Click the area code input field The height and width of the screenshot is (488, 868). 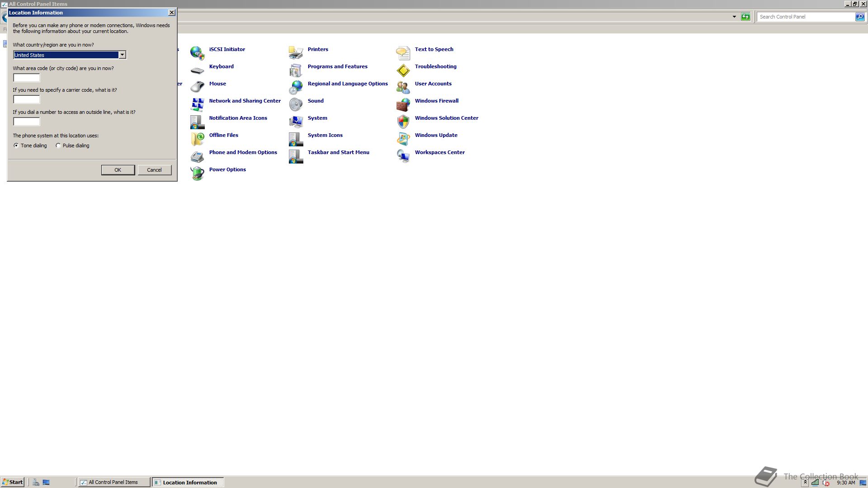[27, 78]
